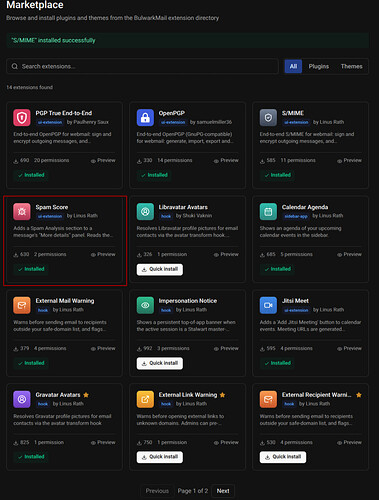Preview the External Recipient Warning extension
Image resolution: width=379 pixels, height=500 pixels.
[349, 442]
